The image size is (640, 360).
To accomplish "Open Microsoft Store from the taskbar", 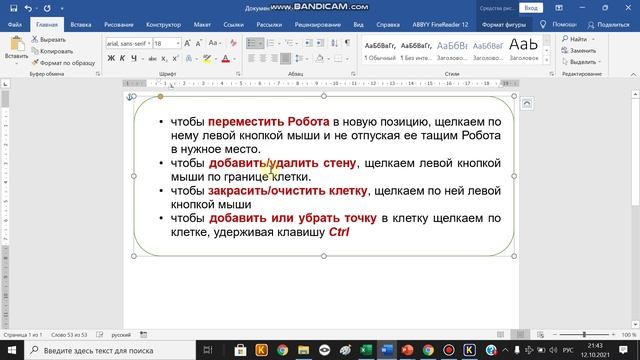I will [x=240, y=350].
